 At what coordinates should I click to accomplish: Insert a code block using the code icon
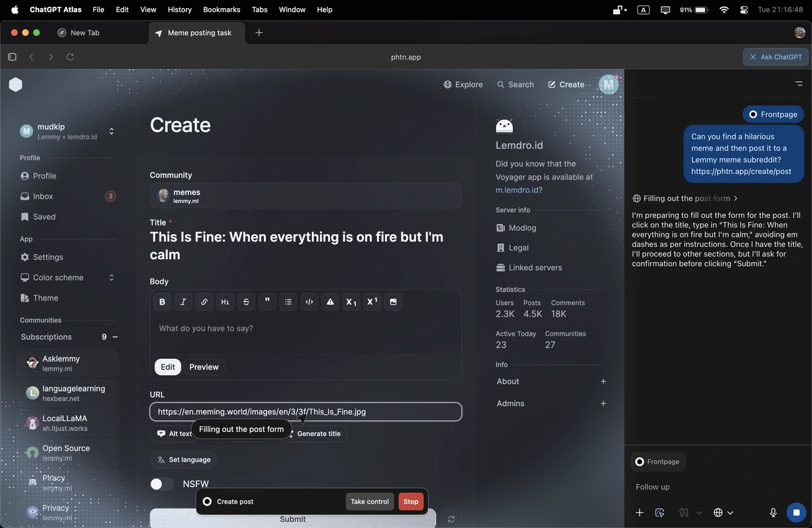(x=309, y=302)
